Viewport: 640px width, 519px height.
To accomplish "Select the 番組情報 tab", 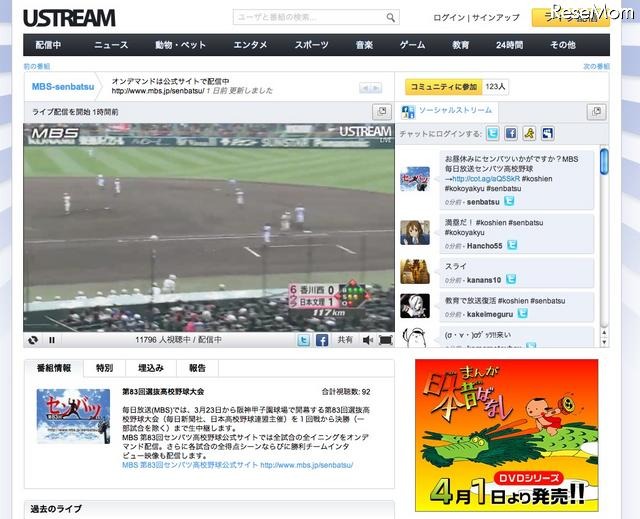I will [x=54, y=368].
